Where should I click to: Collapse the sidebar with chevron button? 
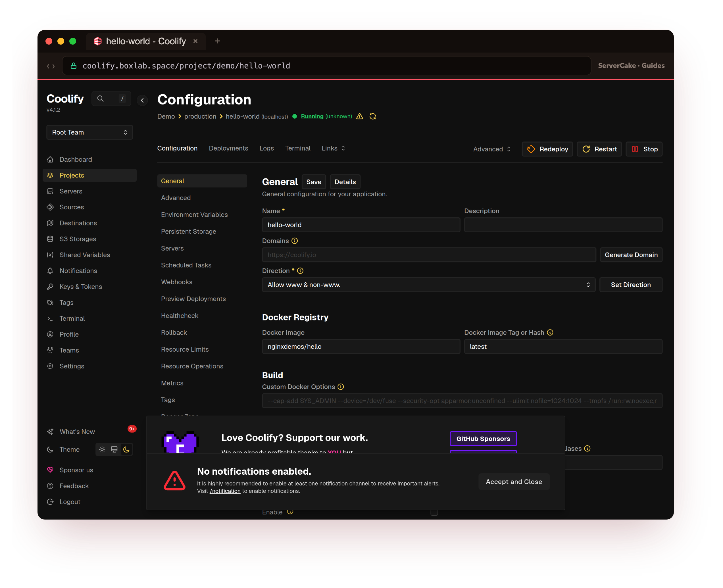tap(142, 100)
